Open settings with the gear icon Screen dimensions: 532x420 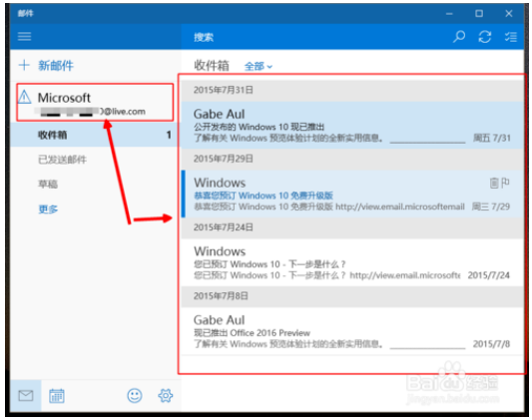point(166,395)
